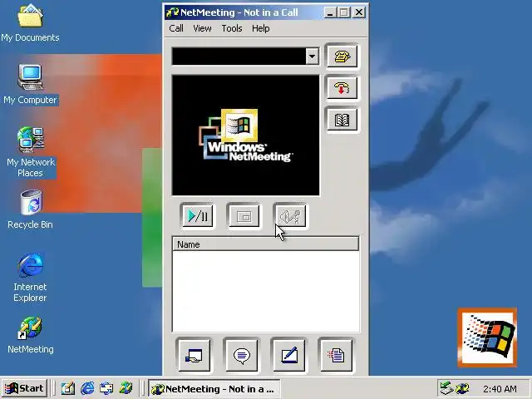Open the Transfer Files tool
Image resolution: width=532 pixels, height=399 pixels.
coord(336,355)
